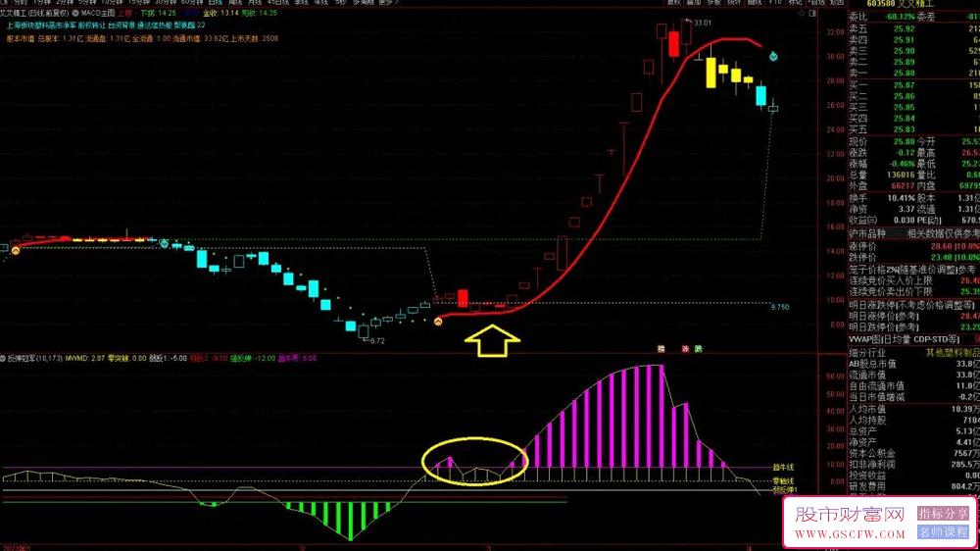Click the 标记 mark toolbar button

(796, 3)
